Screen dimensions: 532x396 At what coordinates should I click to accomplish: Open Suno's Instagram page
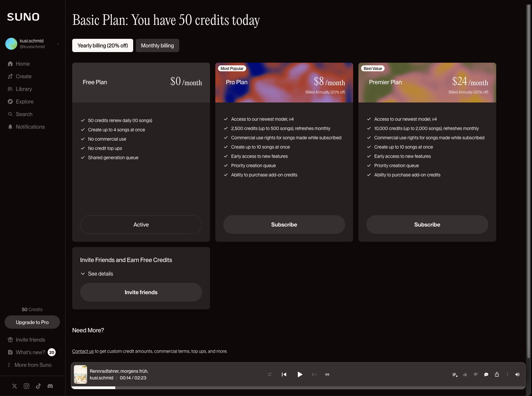pos(27,386)
